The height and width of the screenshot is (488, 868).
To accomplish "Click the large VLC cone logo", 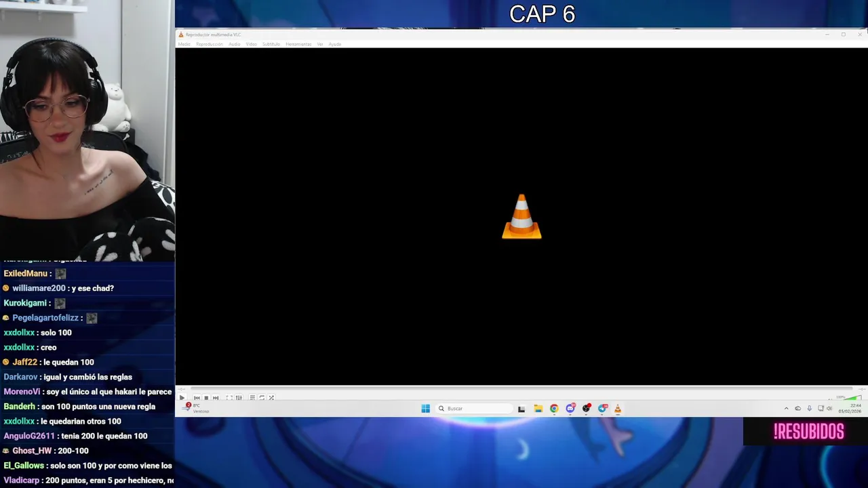I will [521, 217].
